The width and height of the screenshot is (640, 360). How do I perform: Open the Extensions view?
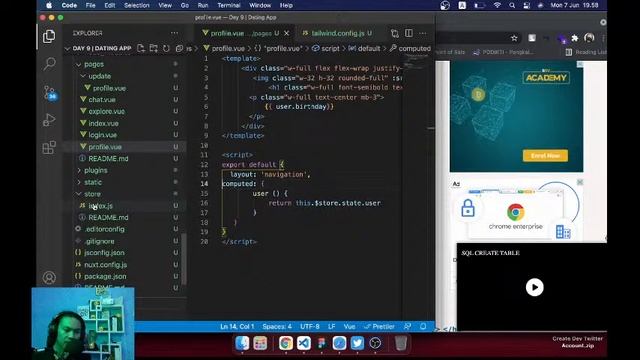[49, 147]
